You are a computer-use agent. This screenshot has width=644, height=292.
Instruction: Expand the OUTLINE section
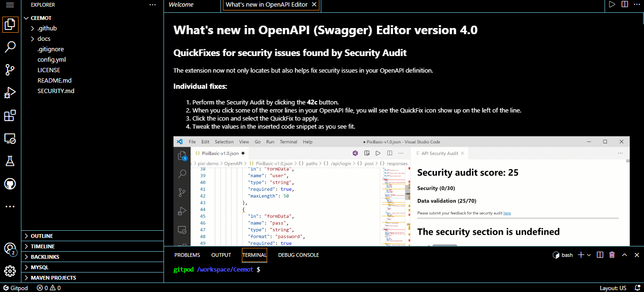[93, 236]
